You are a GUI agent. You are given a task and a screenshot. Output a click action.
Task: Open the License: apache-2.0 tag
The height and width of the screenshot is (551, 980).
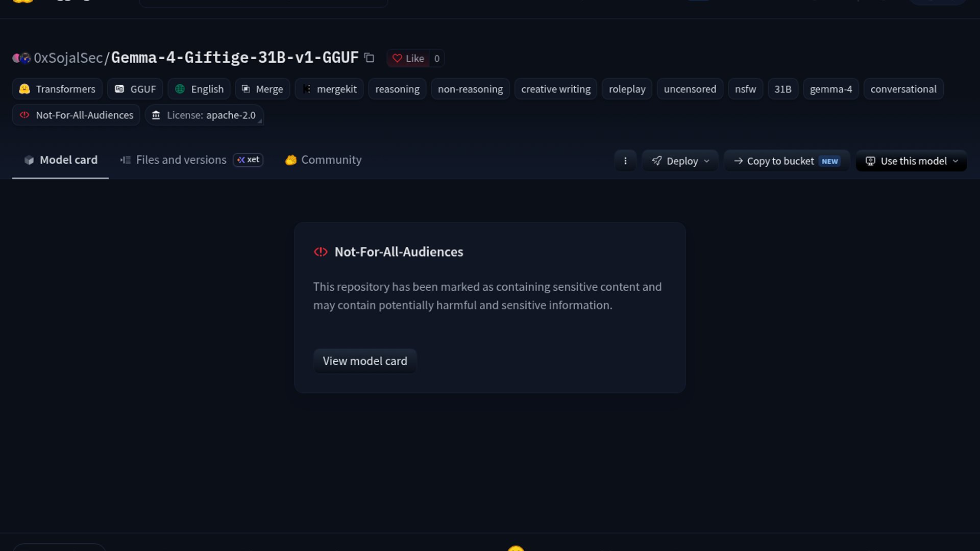204,115
